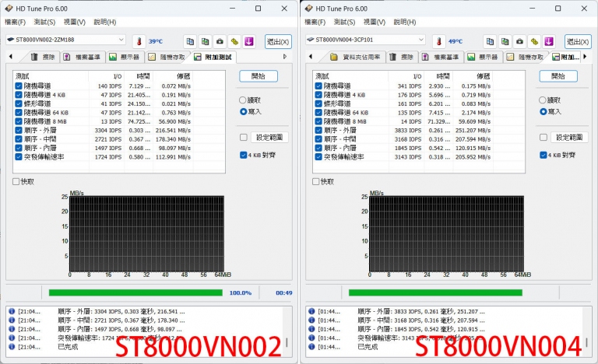
Task: Uncheck 突發傳輸速率 test in left window
Action: point(19,156)
